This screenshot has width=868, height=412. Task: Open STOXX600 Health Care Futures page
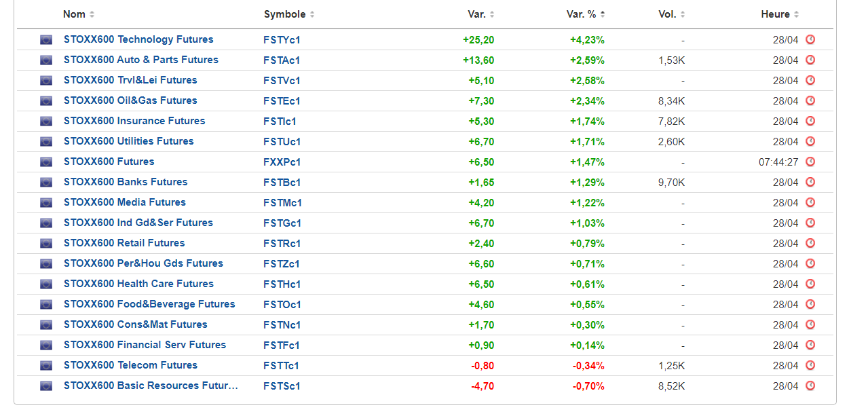pos(138,284)
